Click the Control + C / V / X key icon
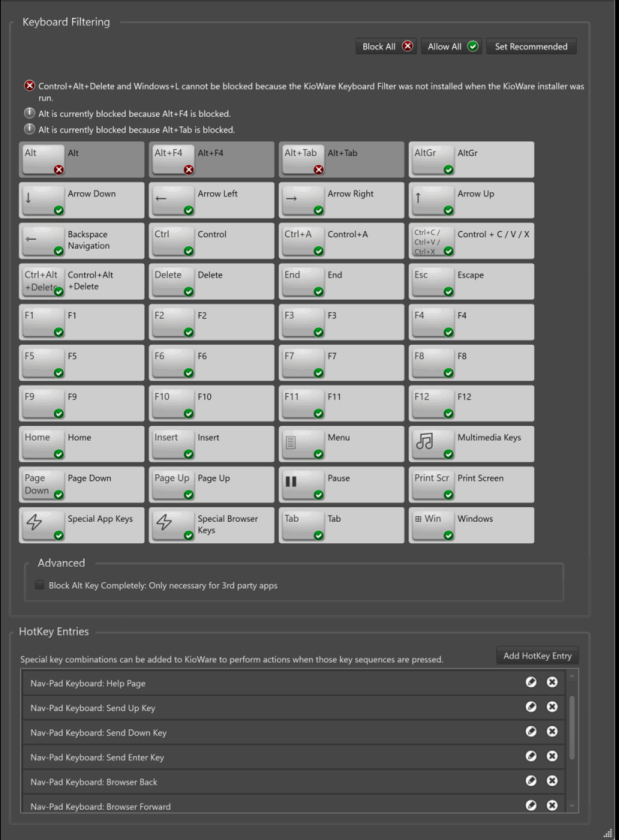The width and height of the screenshot is (619, 840). coord(432,241)
